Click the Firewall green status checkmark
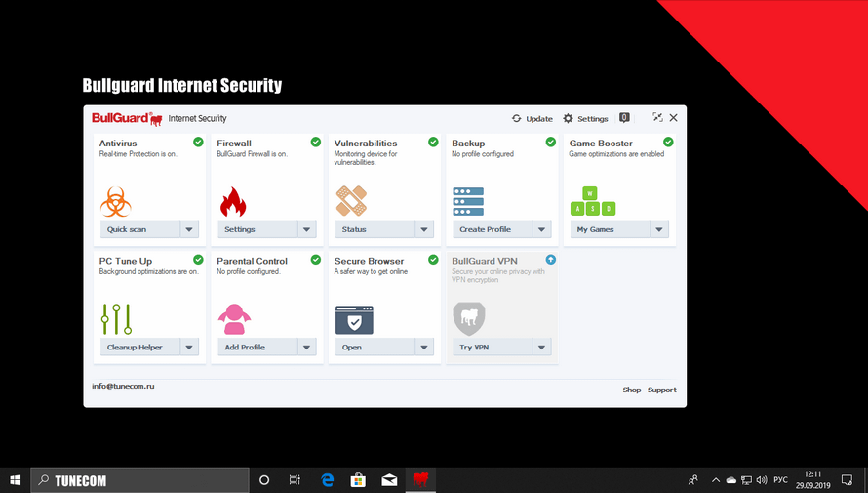 coord(316,142)
